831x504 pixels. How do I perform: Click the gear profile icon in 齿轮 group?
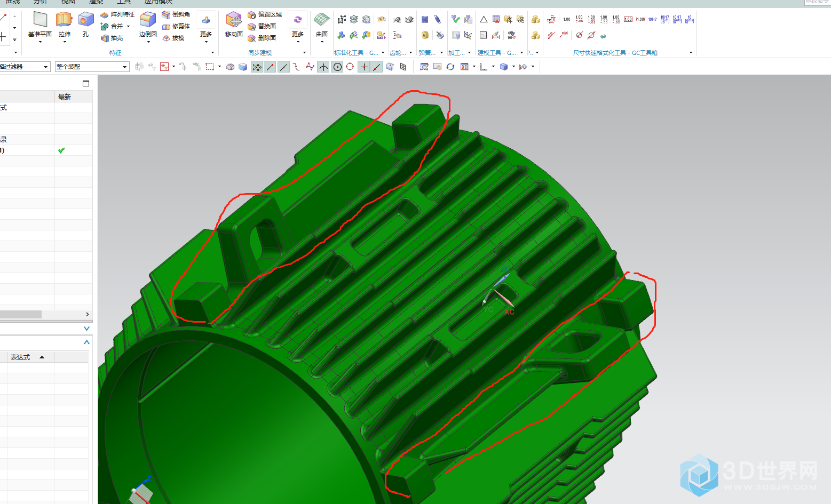click(x=397, y=20)
